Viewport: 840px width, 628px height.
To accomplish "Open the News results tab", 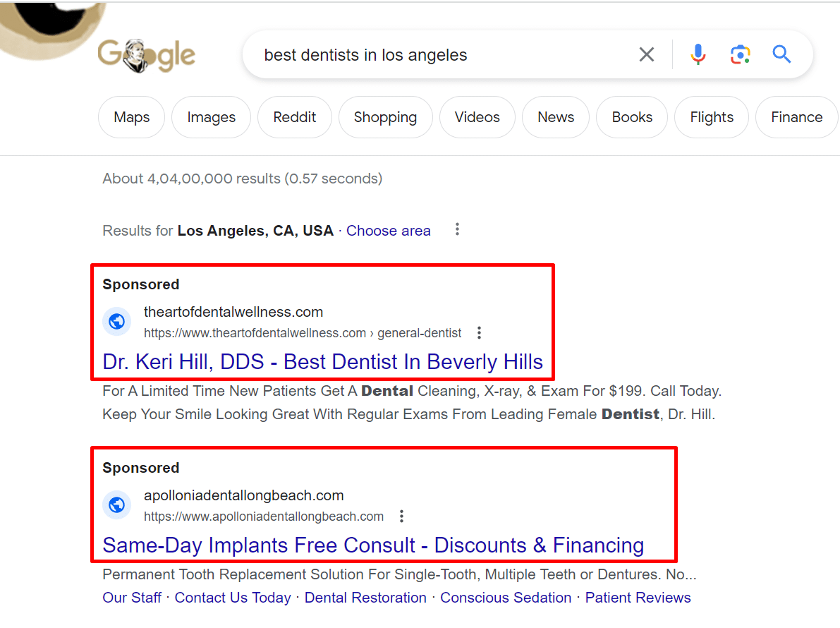I will (556, 117).
